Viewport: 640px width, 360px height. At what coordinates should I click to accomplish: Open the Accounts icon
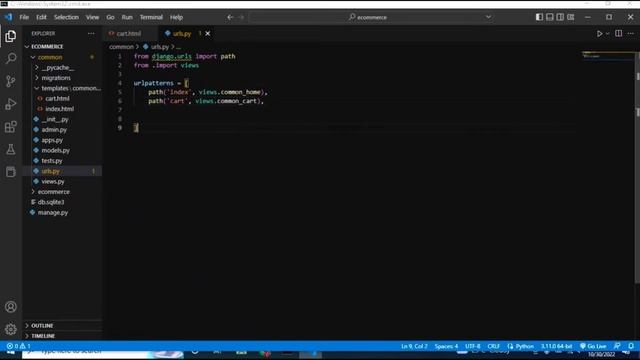(x=11, y=307)
